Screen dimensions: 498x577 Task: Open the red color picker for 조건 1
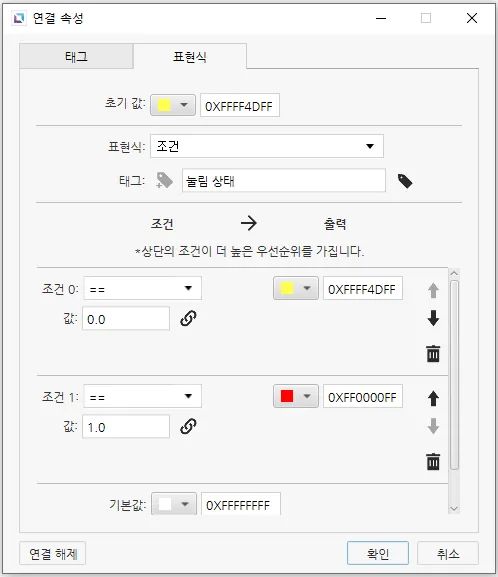pos(296,396)
